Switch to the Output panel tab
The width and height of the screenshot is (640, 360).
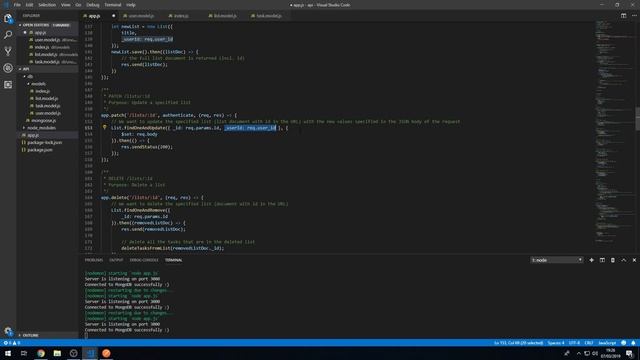116,260
